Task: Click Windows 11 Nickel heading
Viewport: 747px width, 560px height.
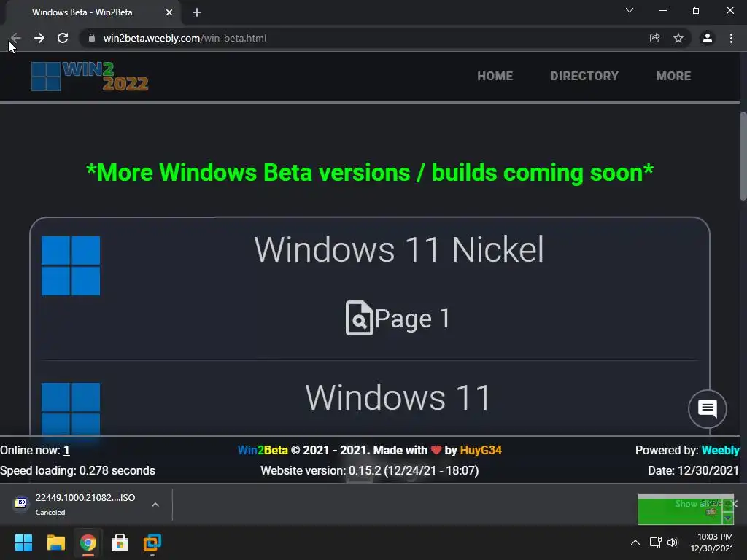Action: tap(399, 249)
